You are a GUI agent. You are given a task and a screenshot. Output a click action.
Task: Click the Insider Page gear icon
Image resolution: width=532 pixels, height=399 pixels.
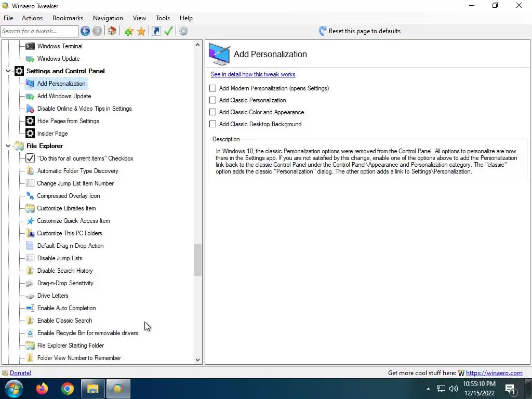[30, 134]
